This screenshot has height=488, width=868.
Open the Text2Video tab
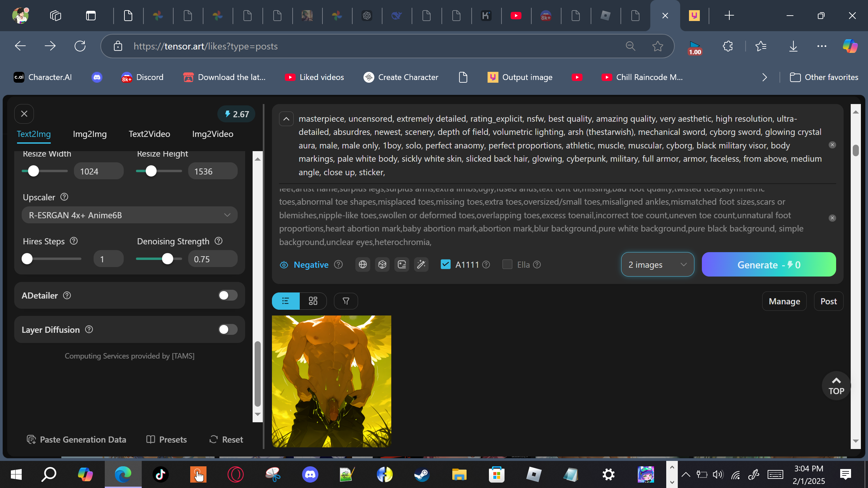(x=149, y=134)
